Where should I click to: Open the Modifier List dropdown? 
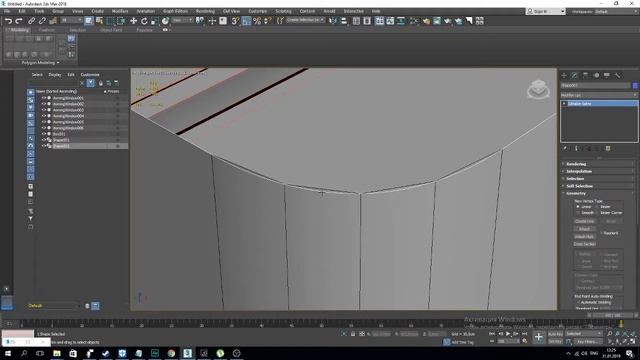click(x=599, y=95)
